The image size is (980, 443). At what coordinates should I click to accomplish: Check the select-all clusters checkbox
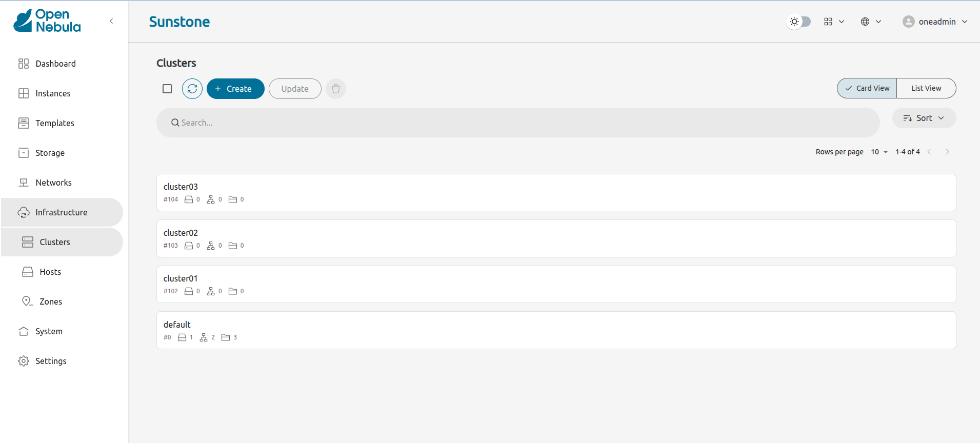[x=167, y=88]
